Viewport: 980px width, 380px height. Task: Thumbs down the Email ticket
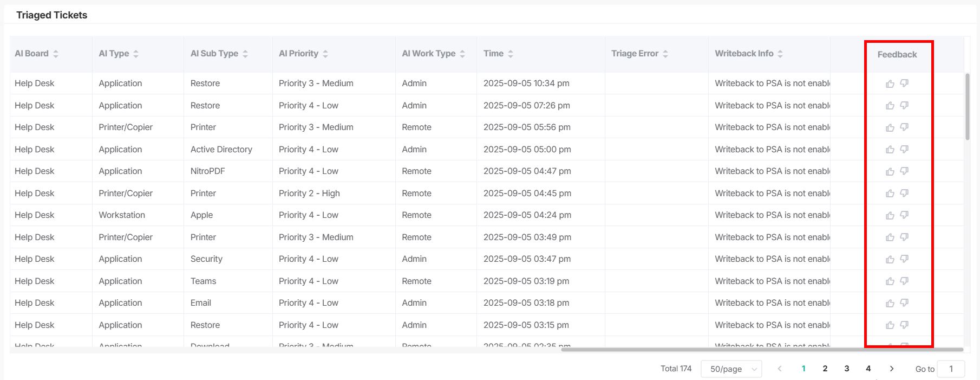click(x=904, y=303)
